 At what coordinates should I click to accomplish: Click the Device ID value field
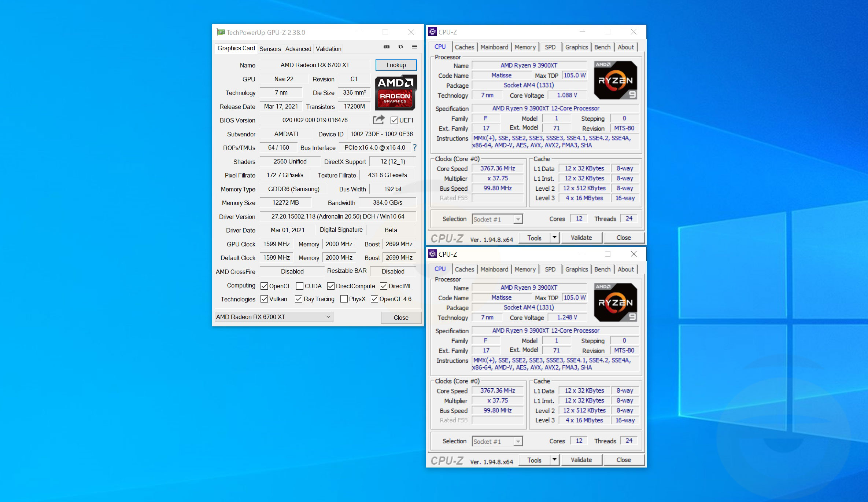pos(381,134)
